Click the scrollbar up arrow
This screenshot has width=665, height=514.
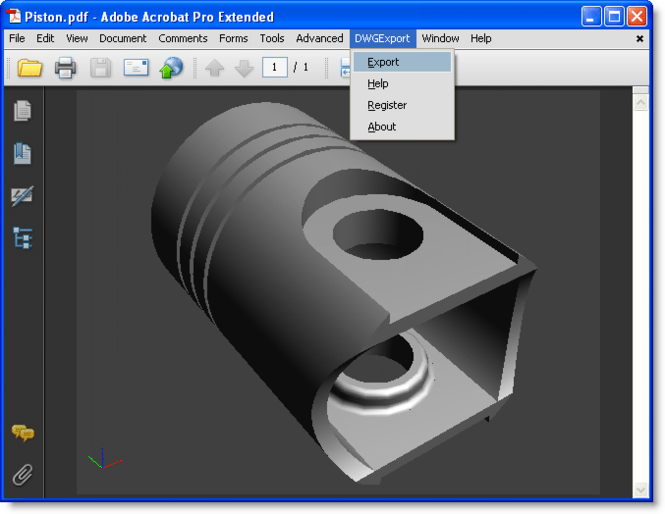pyautogui.click(x=641, y=102)
